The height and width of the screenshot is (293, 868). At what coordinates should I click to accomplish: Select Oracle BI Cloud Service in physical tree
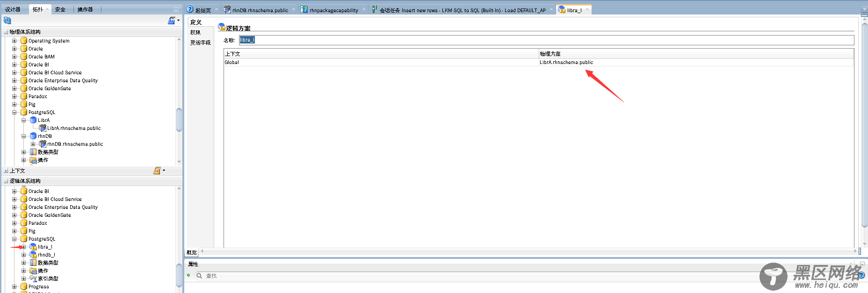[55, 72]
